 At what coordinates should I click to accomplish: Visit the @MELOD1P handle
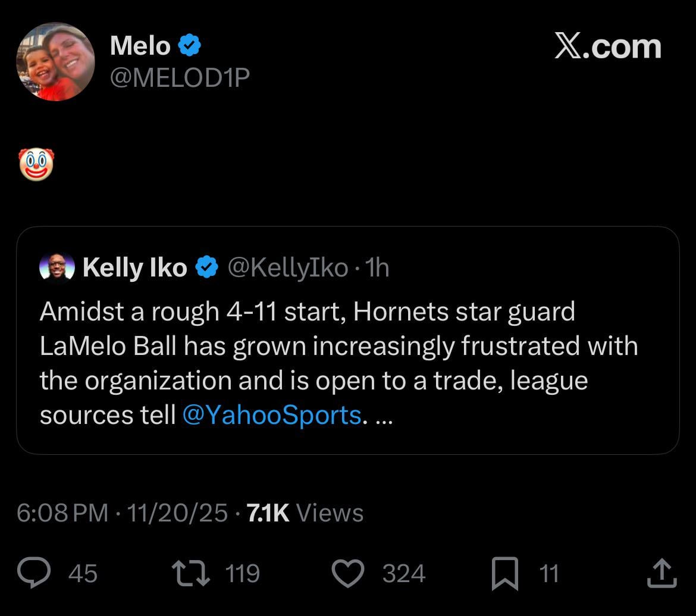tap(180, 77)
